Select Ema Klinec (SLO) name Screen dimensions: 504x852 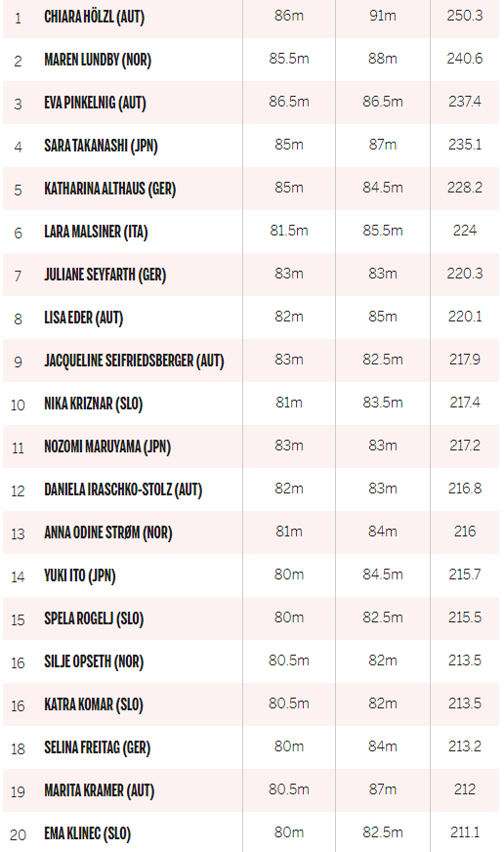[88, 833]
